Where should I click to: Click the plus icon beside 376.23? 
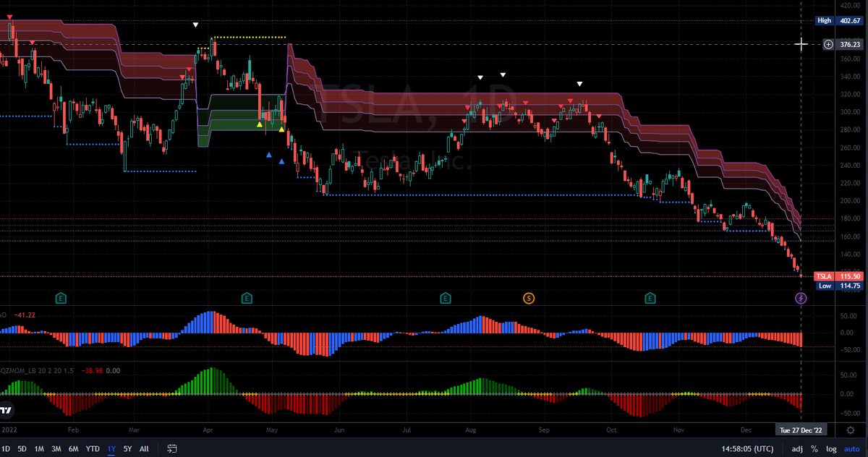tap(828, 44)
